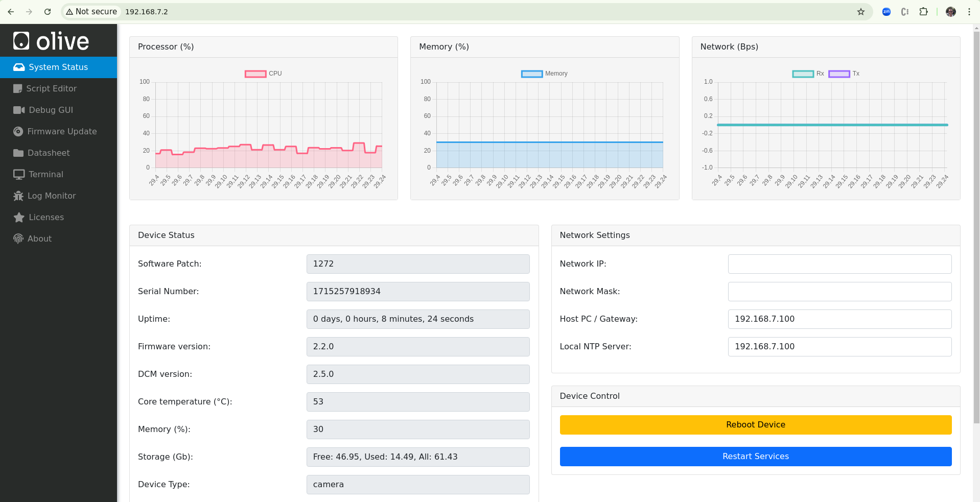Click the Uptime value field
Viewport: 980px width, 502px height.
point(418,319)
